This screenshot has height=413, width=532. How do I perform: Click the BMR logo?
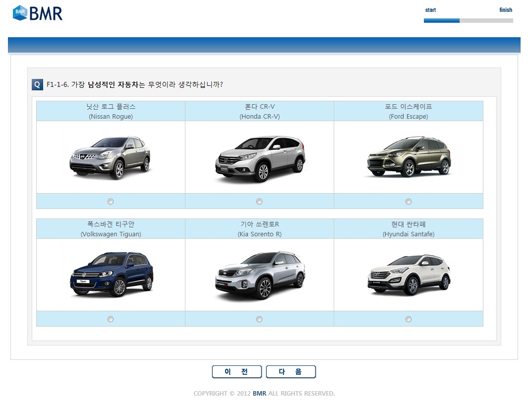pos(38,13)
